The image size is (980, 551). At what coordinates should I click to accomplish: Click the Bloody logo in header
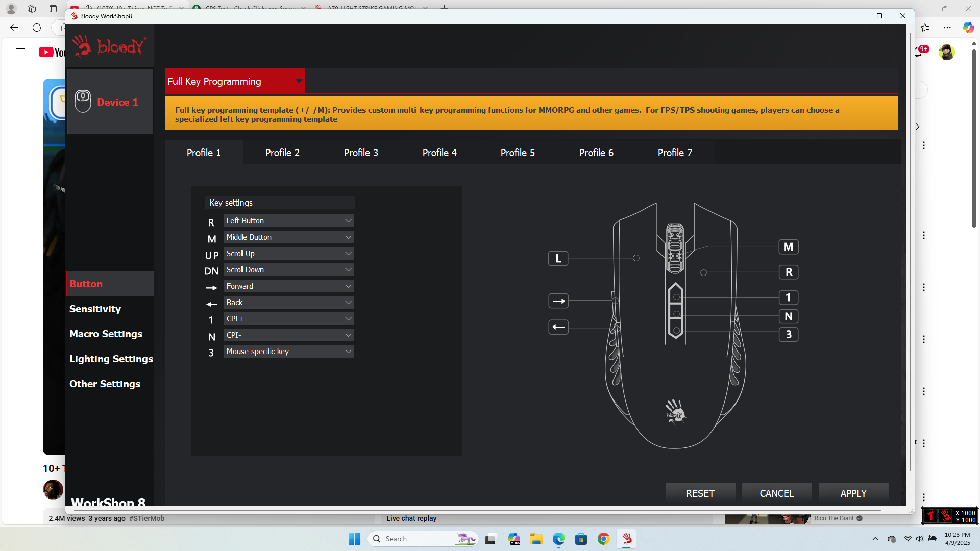(109, 46)
